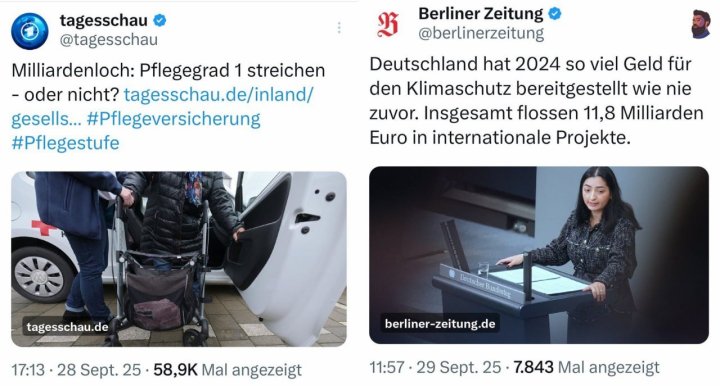Click the 11:57 · 29 Sept. 25 timestamp
720x386 pixels.
(x=435, y=367)
